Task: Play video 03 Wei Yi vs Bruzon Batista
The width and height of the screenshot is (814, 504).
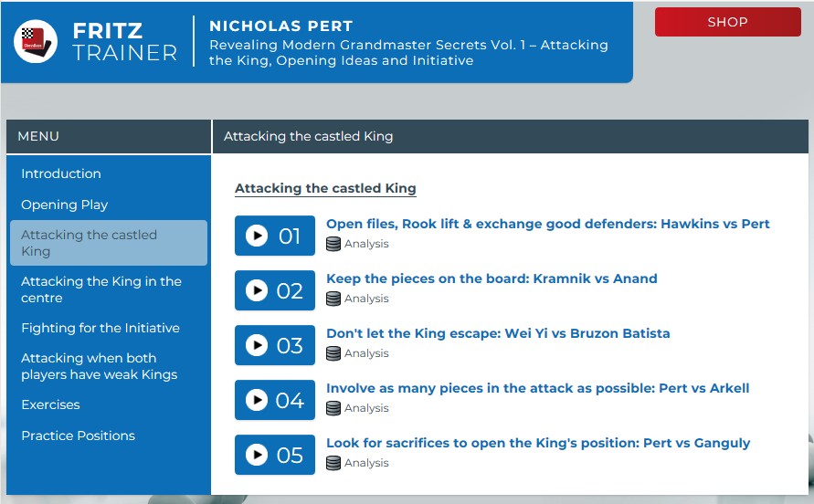Action: tap(275, 346)
